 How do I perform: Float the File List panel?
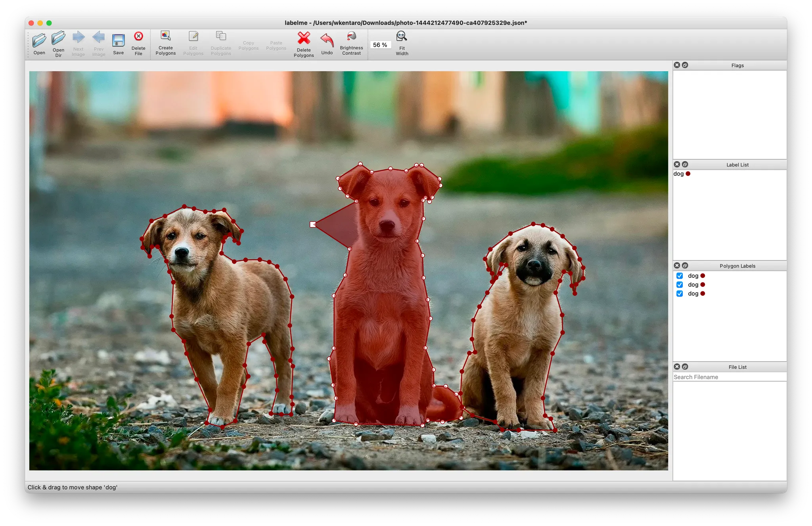click(685, 367)
